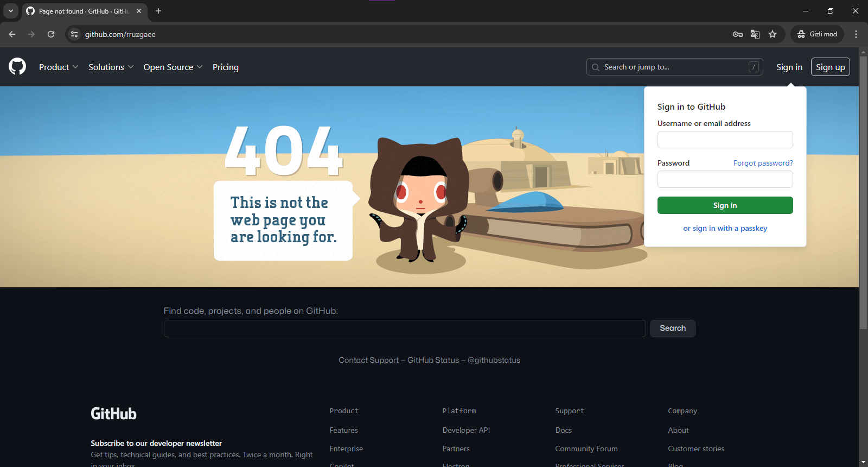Click the Gizli mod incognito indicator
Image resolution: width=868 pixels, height=467 pixels.
click(x=817, y=34)
